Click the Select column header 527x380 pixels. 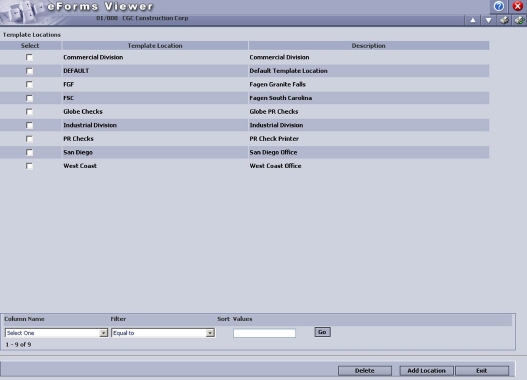(30, 46)
